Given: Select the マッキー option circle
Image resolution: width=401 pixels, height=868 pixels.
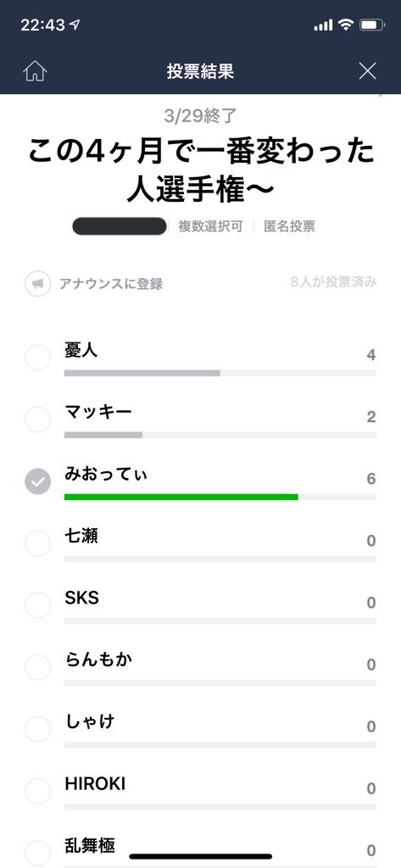Looking at the screenshot, I should coord(37,420).
